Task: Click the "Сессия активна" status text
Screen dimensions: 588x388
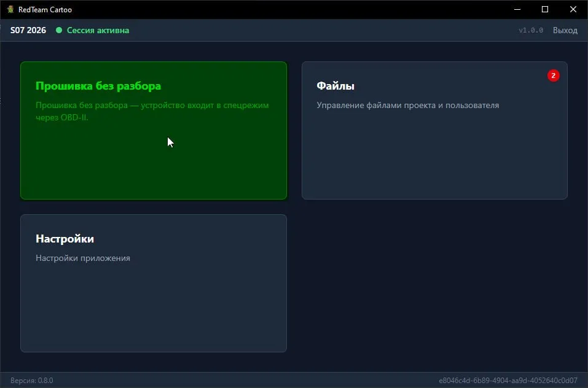Action: pos(98,30)
